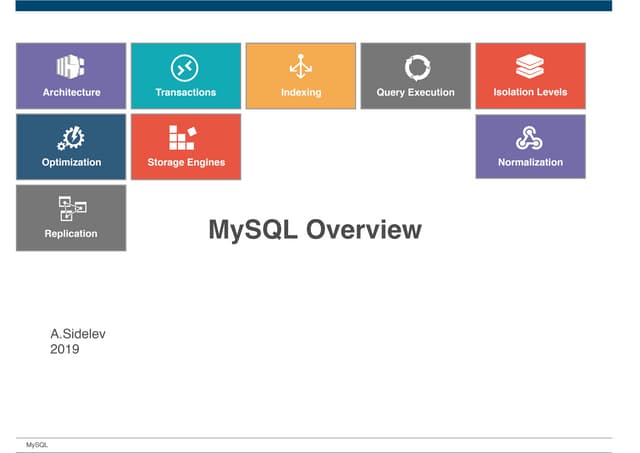The height and width of the screenshot is (453, 640).
Task: Open the Storage Engines text label
Action: (186, 163)
